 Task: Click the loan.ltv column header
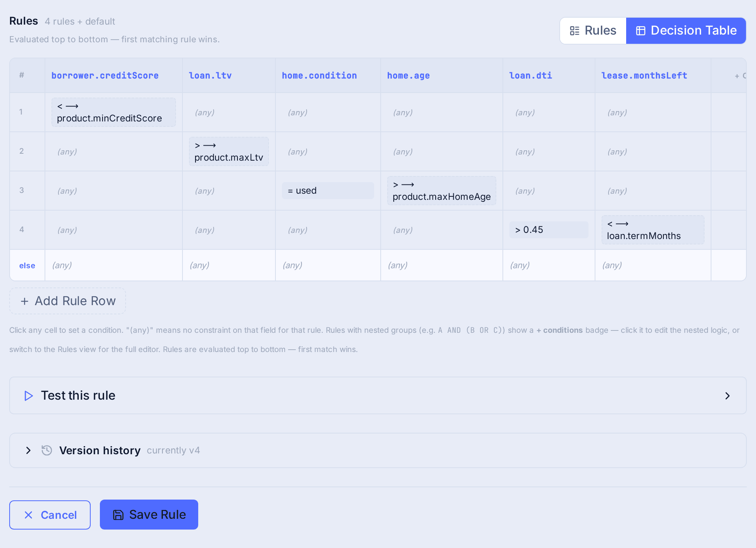click(x=210, y=76)
